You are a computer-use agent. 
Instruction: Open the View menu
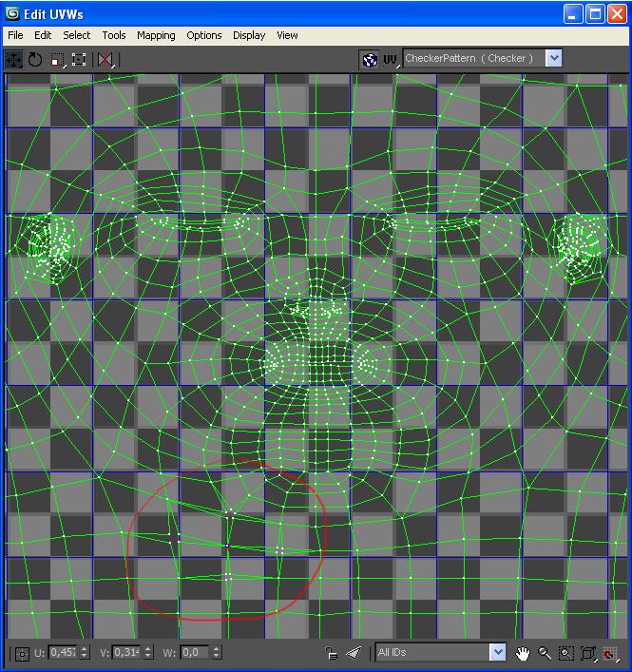click(x=287, y=35)
